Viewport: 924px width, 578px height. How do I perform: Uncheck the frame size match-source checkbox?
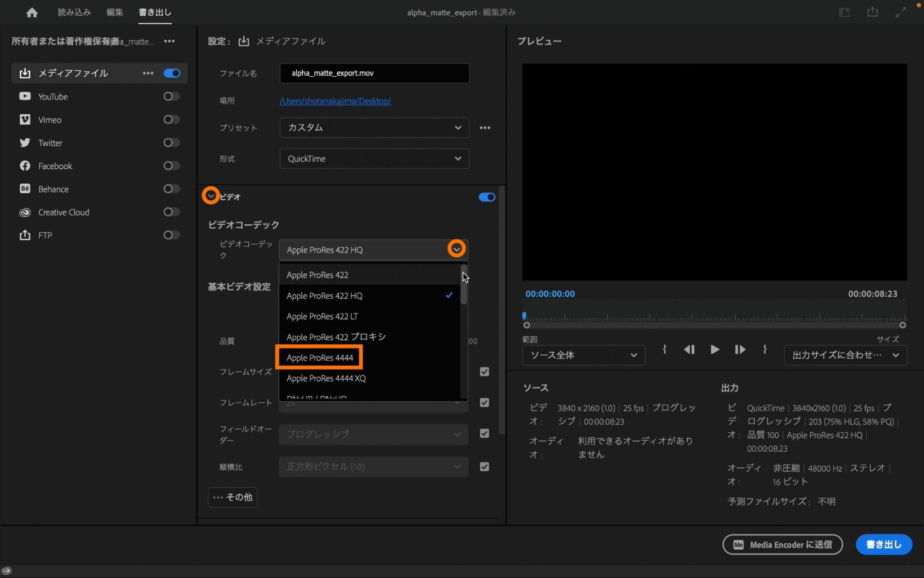click(484, 372)
